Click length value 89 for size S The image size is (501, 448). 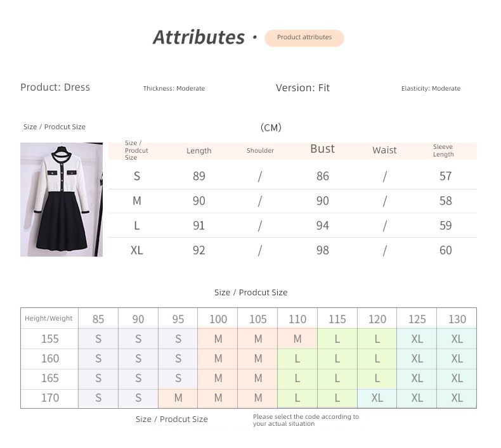[x=198, y=176]
